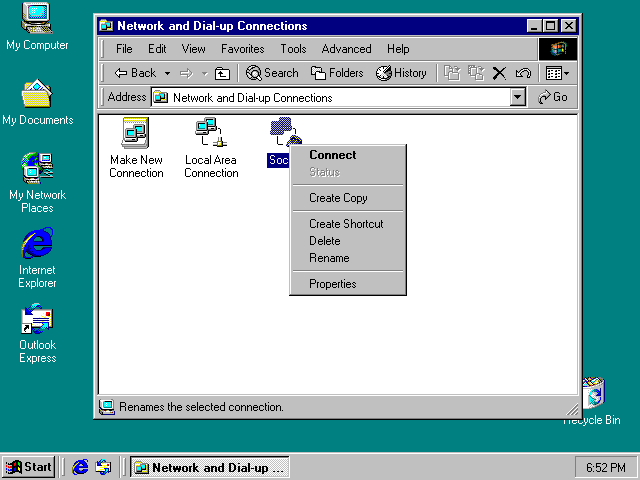The width and height of the screenshot is (640, 480).
Task: Minimize the Network and Dial-up Connections window
Action: point(534,26)
